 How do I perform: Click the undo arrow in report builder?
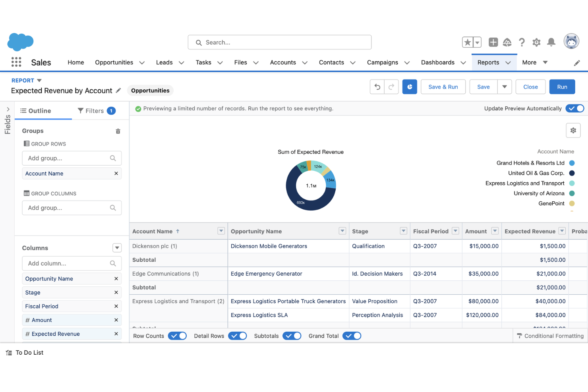(377, 87)
